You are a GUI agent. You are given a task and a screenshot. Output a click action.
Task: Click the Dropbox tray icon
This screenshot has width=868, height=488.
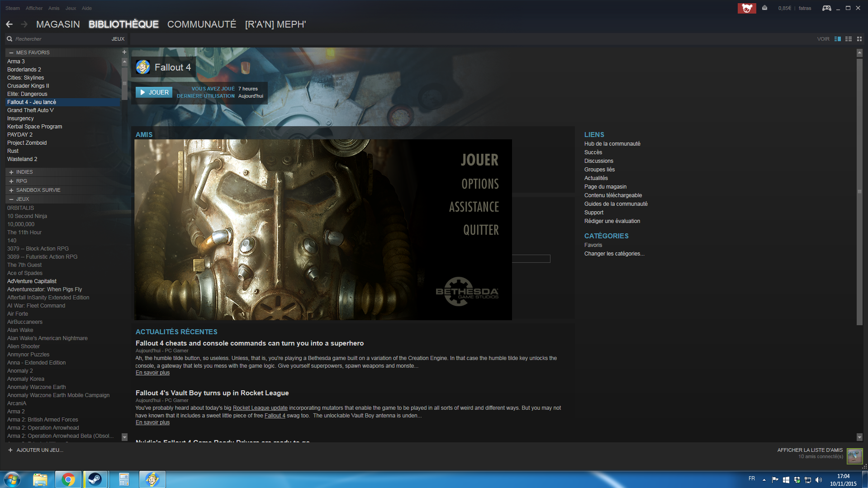pos(797,480)
